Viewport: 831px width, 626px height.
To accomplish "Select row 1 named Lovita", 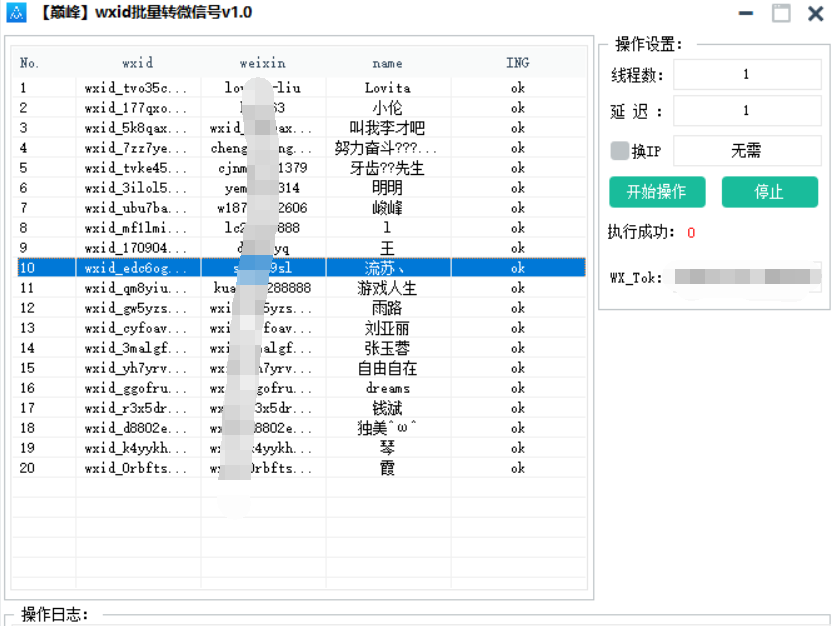I will [x=387, y=88].
